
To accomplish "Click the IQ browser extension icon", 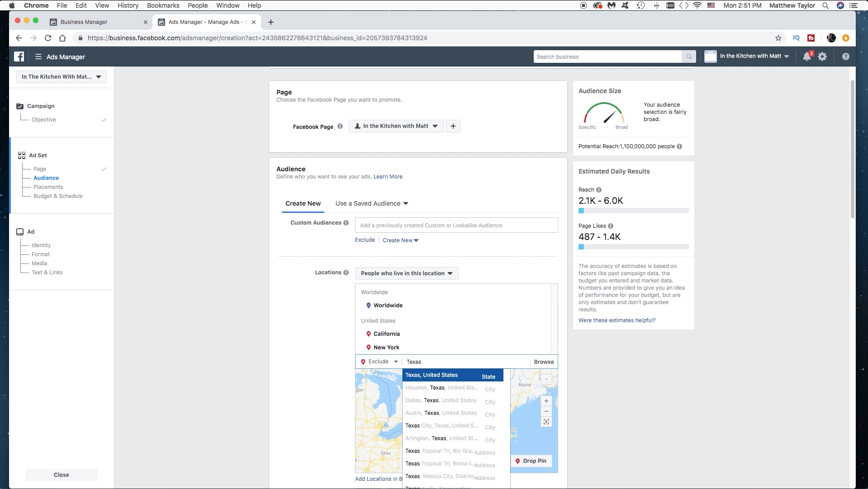I will 797,38.
